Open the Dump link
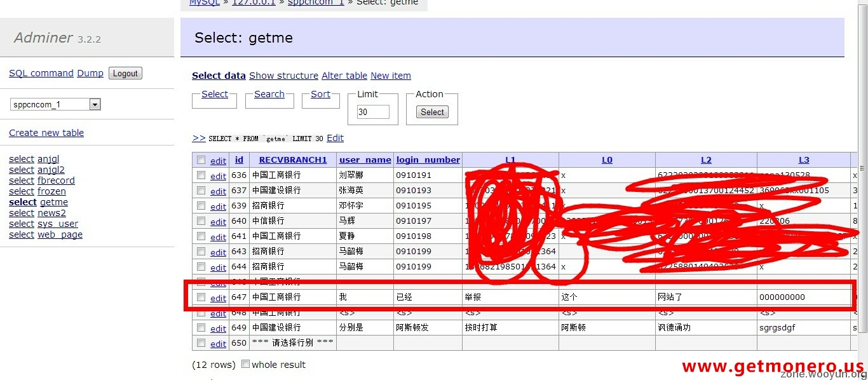 tap(90, 73)
